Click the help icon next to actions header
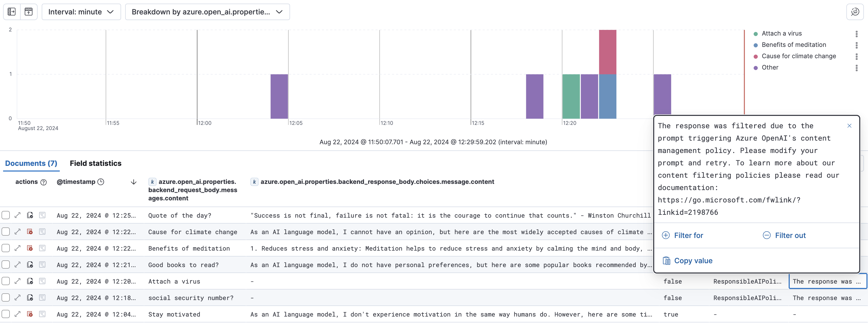The width and height of the screenshot is (868, 324). click(x=44, y=182)
